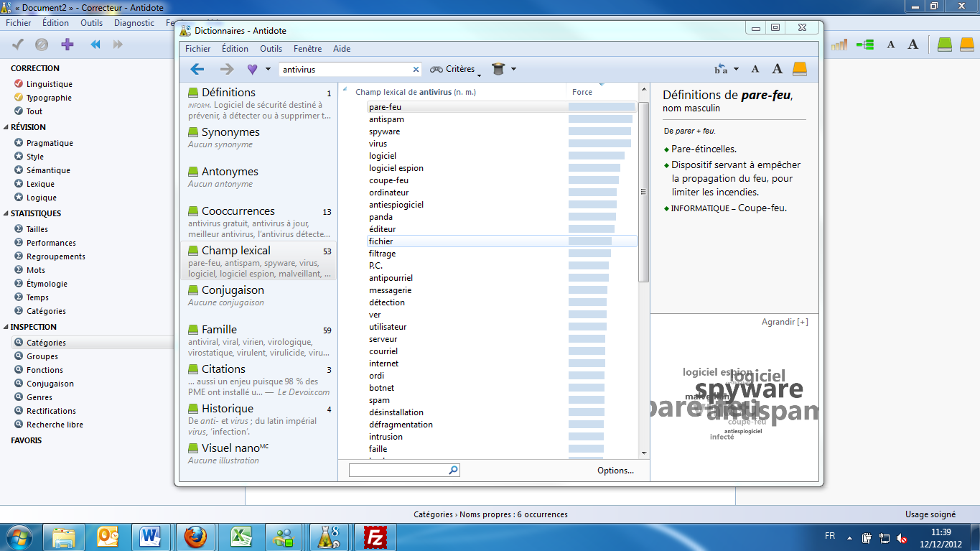This screenshot has height=551, width=980.
Task: Click the Word icon in the taskbar
Action: (x=151, y=537)
